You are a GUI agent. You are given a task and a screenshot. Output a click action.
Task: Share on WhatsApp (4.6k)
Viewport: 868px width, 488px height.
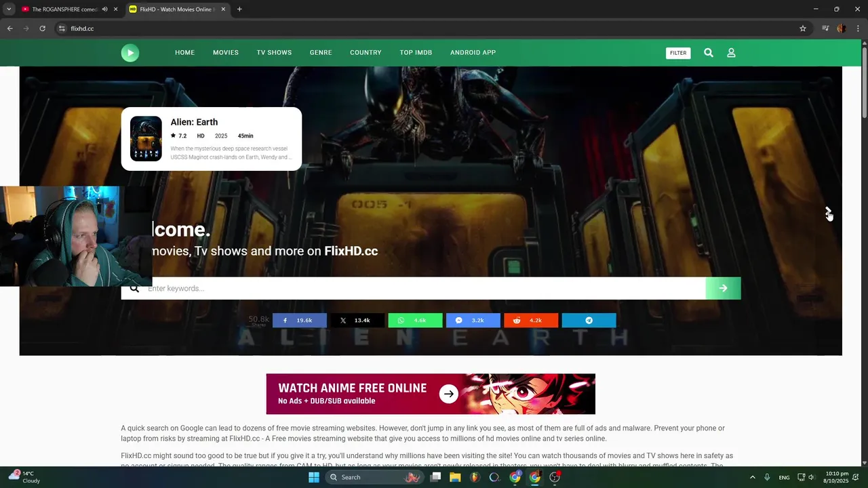(415, 321)
